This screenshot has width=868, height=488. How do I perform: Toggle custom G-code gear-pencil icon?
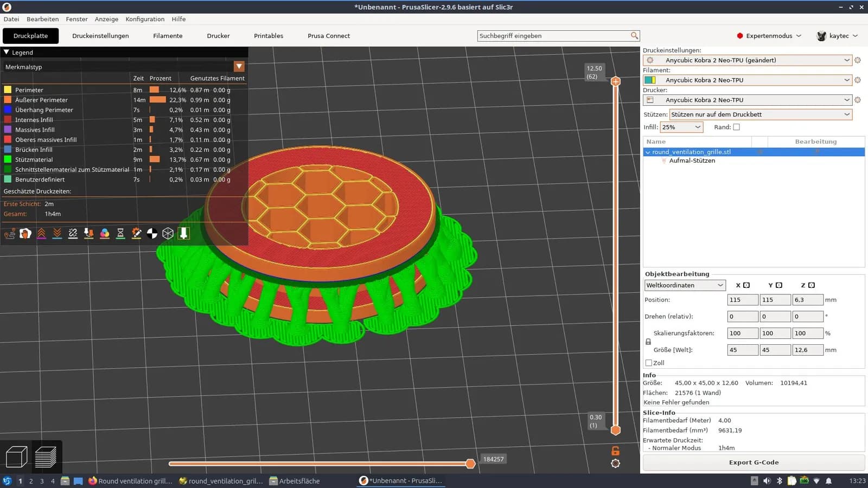tap(136, 234)
